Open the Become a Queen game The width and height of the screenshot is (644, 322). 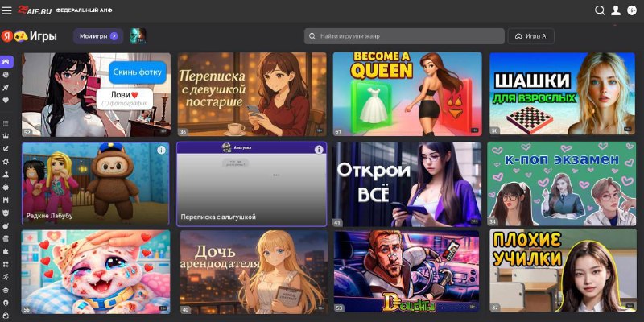pos(407,94)
